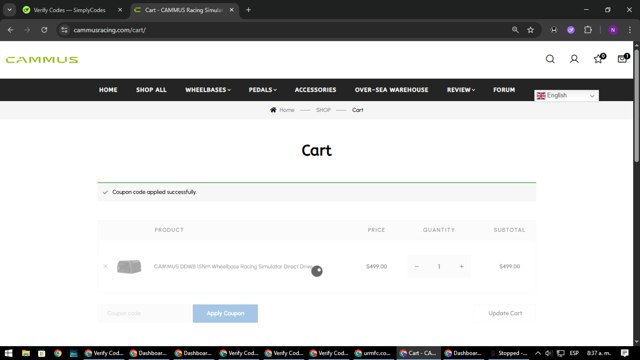Open the user account icon
The height and width of the screenshot is (360, 640).
(x=574, y=59)
